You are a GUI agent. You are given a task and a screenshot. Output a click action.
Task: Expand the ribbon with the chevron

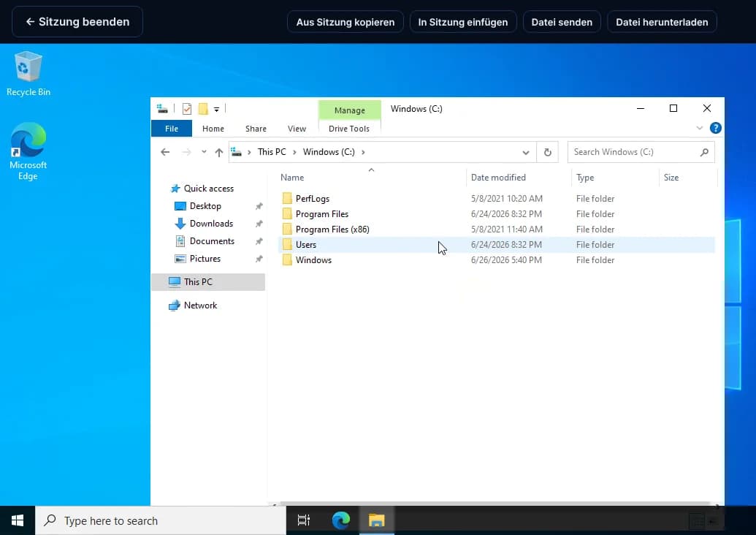pyautogui.click(x=700, y=128)
